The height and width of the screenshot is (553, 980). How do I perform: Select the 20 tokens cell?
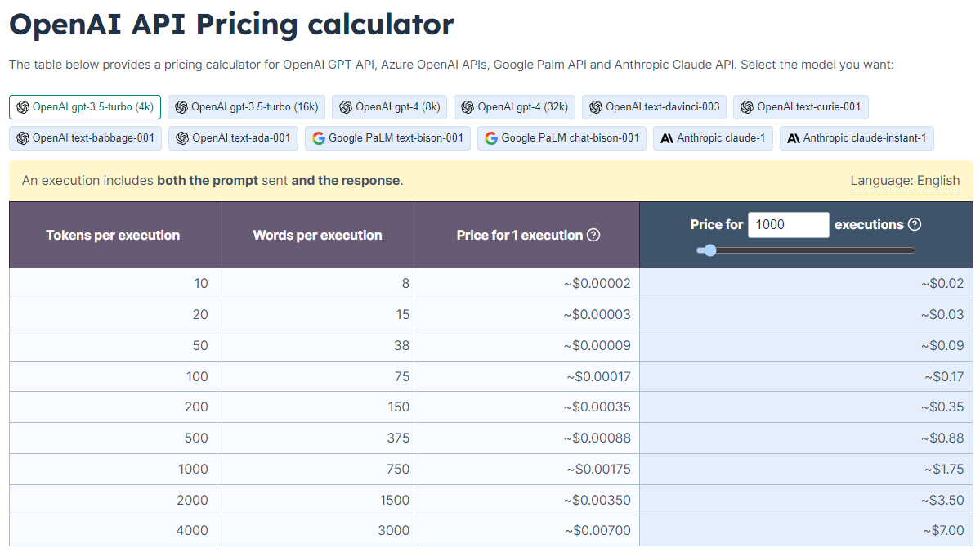tap(113, 315)
